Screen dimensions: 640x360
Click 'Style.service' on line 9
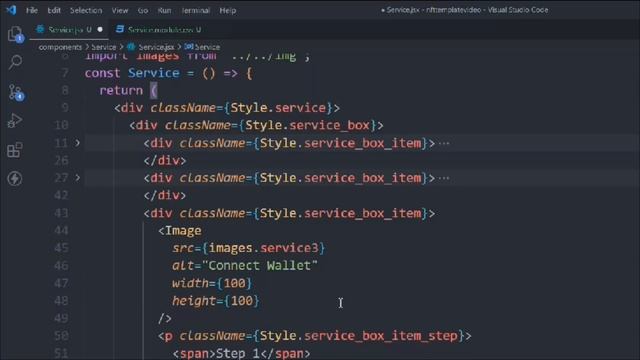coord(278,108)
